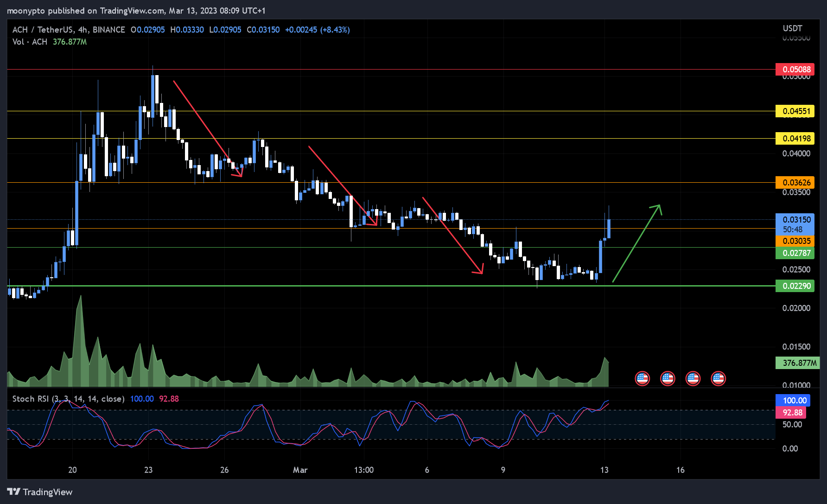Select the orange 0.03035 price label
This screenshot has height=504, width=827.
click(x=795, y=241)
